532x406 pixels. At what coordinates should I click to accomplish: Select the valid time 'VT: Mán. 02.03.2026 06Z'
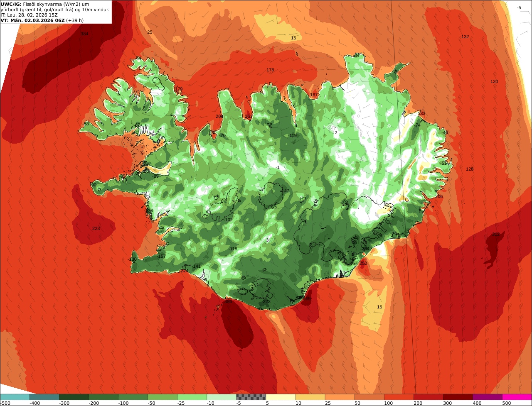(33, 20)
